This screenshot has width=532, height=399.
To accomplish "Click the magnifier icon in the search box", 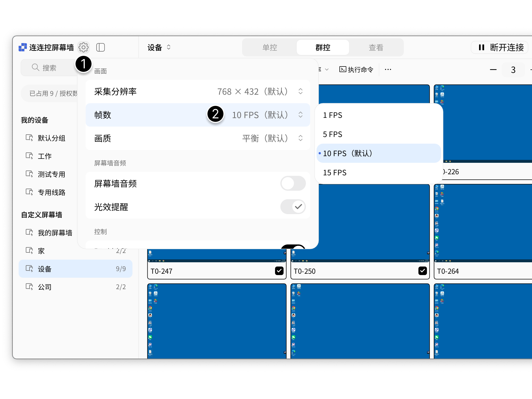I will coord(35,67).
